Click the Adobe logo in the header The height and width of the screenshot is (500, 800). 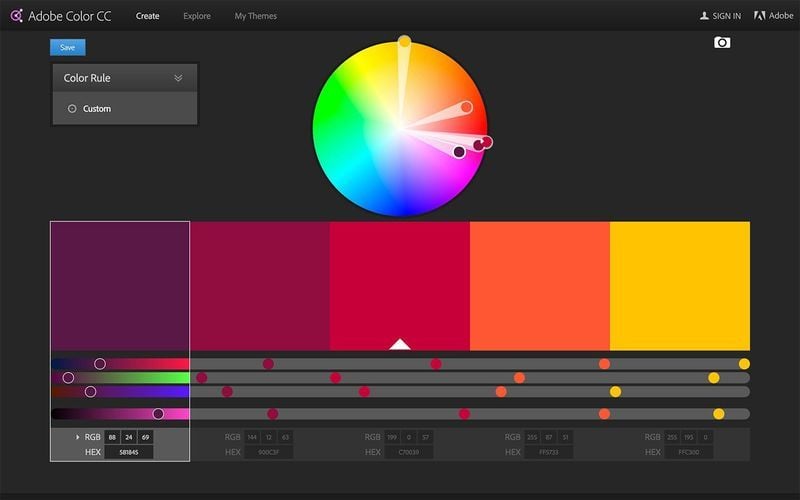pyautogui.click(x=760, y=16)
